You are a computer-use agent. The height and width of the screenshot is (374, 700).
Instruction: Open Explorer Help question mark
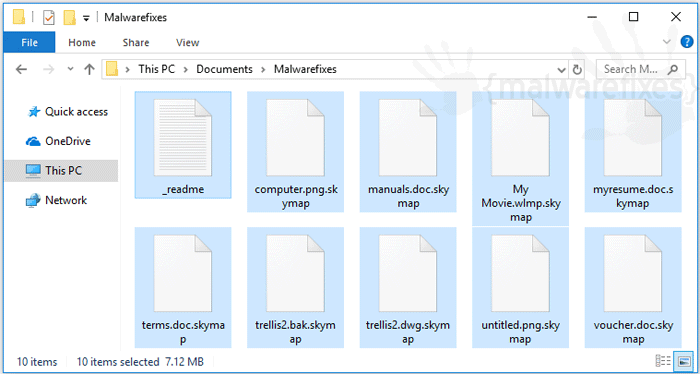tap(687, 42)
